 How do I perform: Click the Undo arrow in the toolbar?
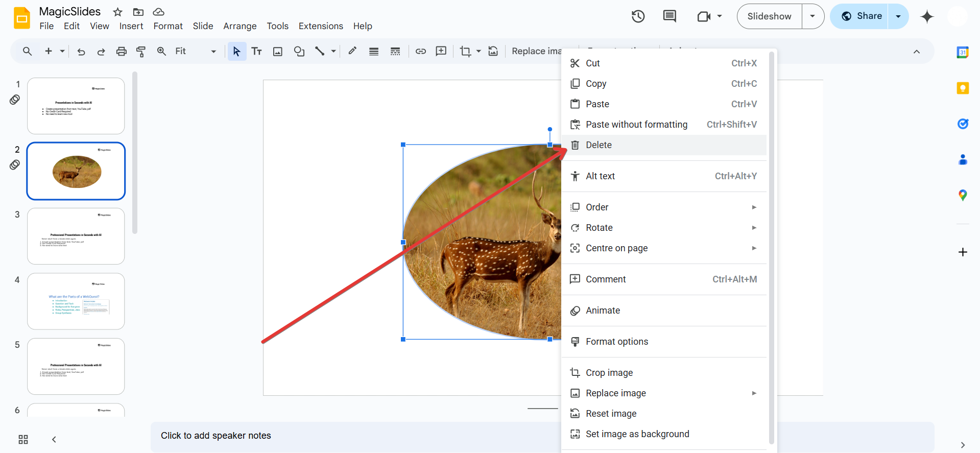(81, 51)
